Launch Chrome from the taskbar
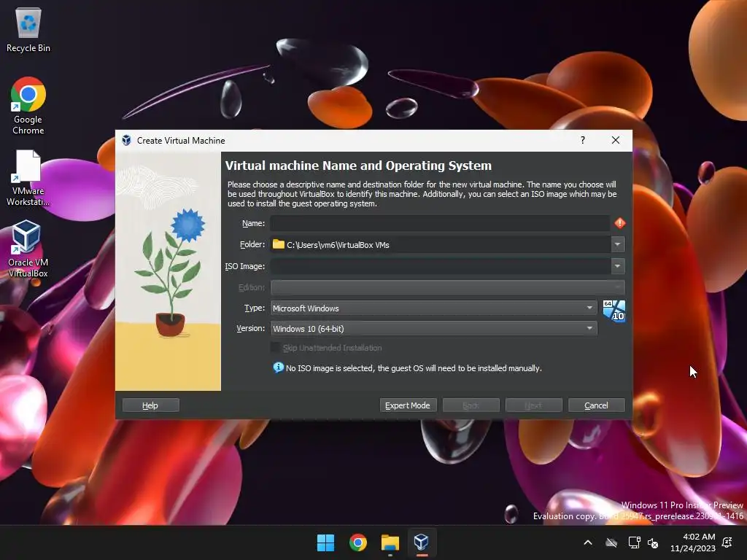 [x=357, y=542]
